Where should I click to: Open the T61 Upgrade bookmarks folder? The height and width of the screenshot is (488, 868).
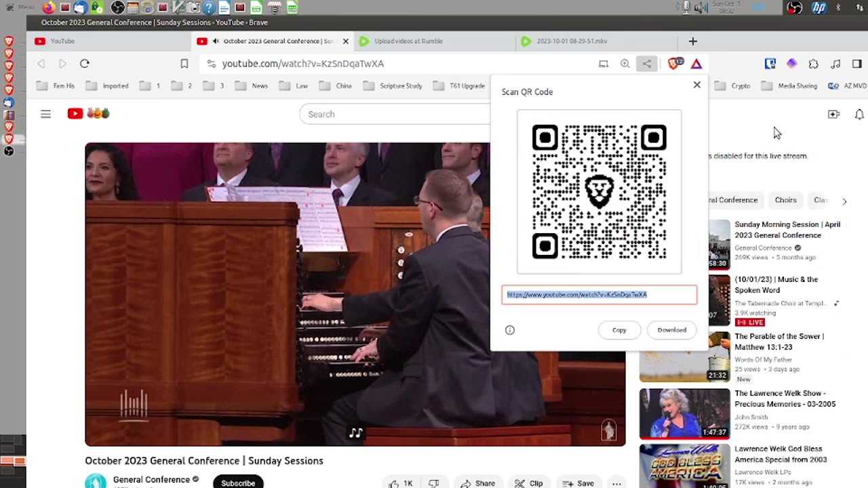click(459, 86)
